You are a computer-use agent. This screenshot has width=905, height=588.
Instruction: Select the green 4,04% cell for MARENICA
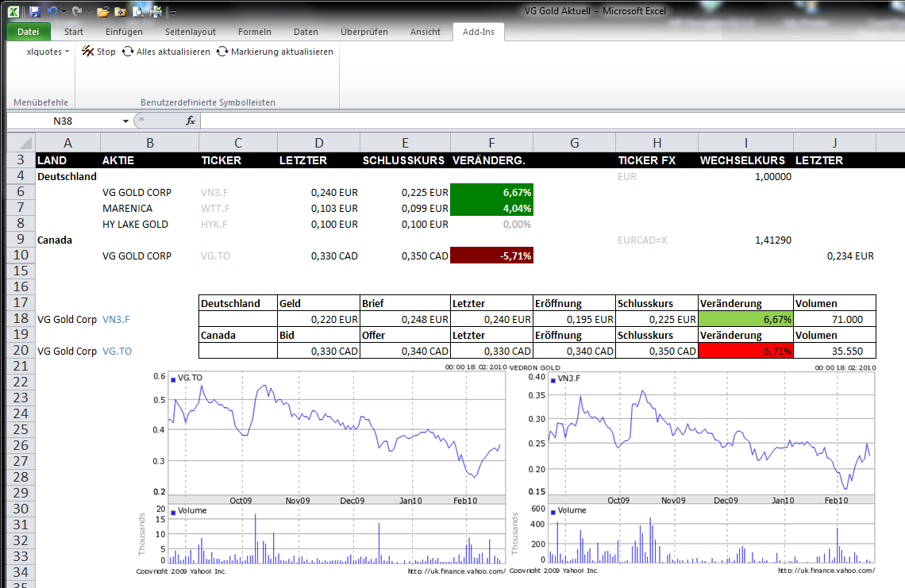coord(491,209)
